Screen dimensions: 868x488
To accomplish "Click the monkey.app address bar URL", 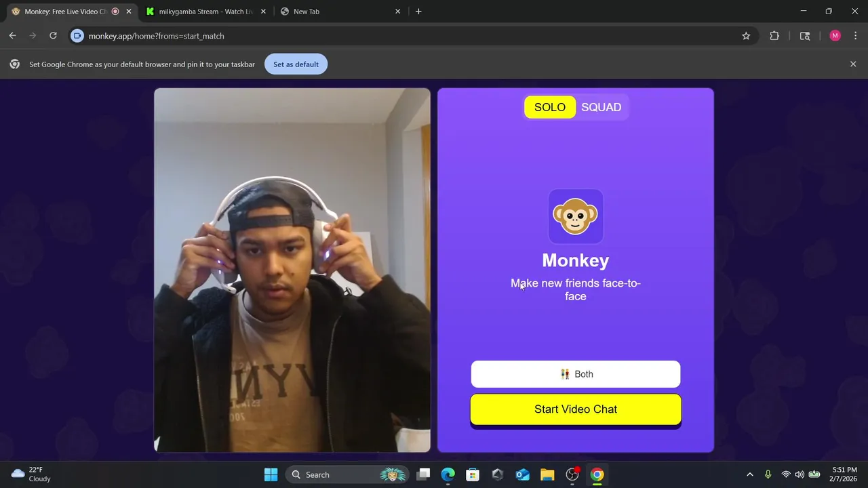I will [x=156, y=36].
